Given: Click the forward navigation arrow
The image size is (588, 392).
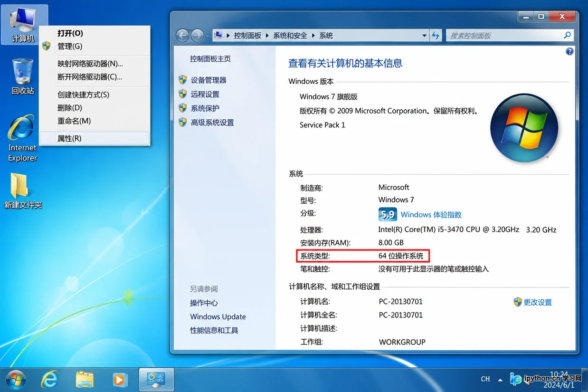Looking at the screenshot, I should point(197,36).
